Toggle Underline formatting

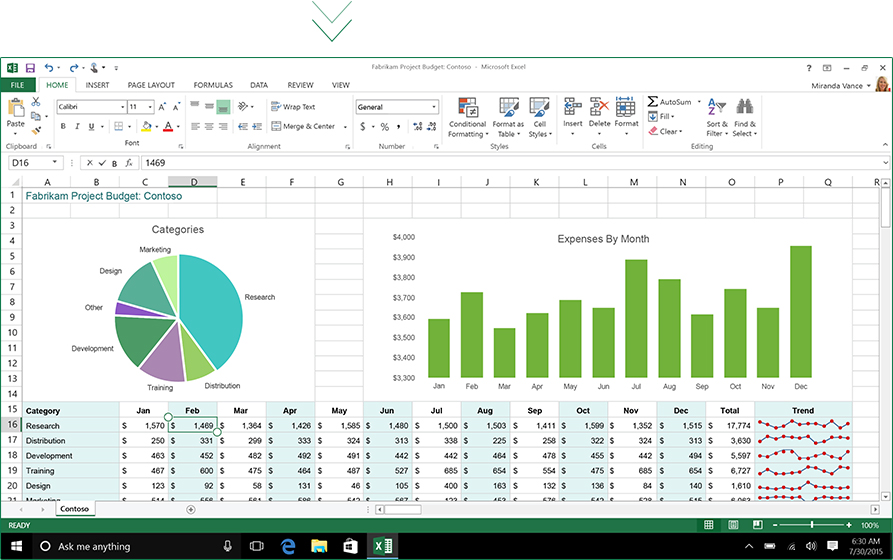pyautogui.click(x=91, y=126)
